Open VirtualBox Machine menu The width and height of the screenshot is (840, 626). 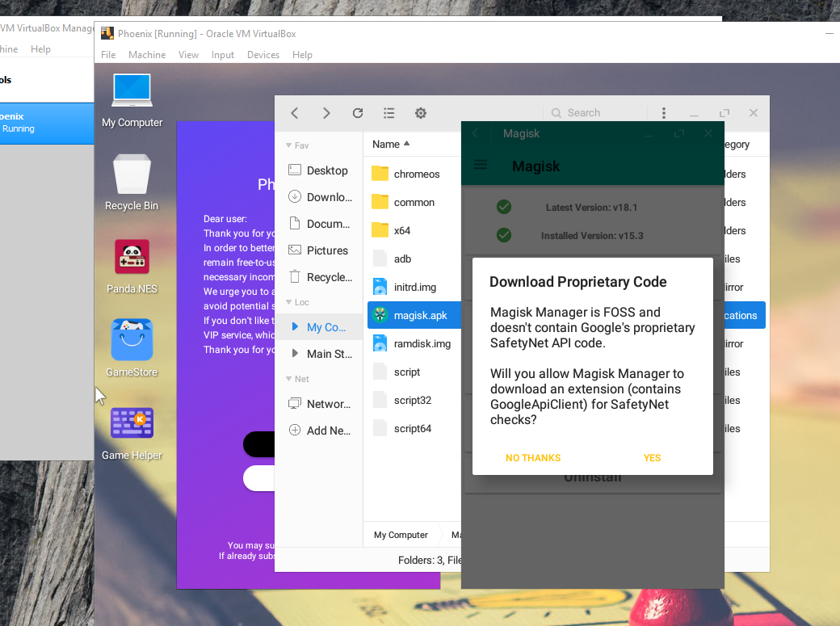[x=147, y=55]
